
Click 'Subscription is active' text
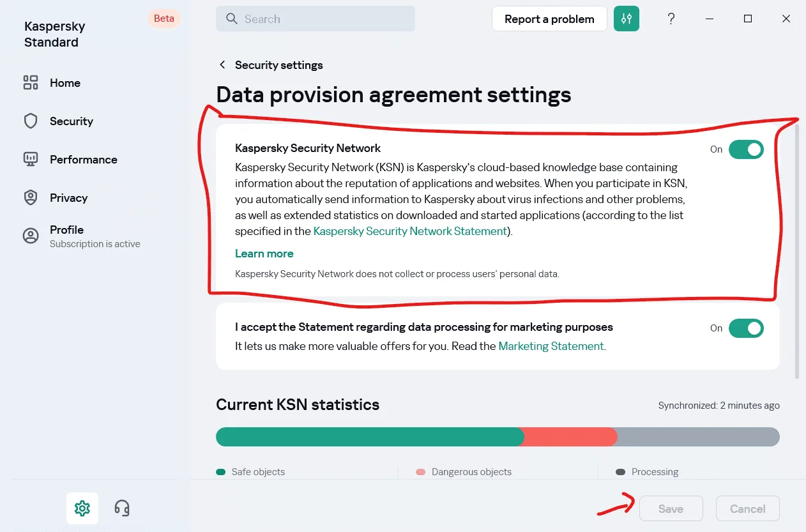click(x=95, y=244)
